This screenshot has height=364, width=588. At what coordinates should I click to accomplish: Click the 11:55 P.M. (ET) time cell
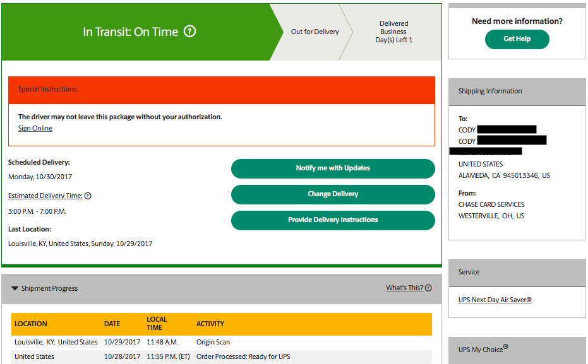169,357
